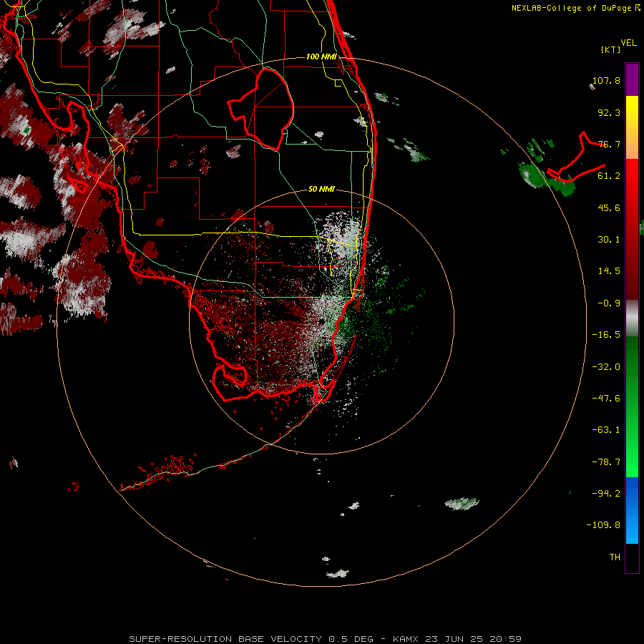The width and height of the screenshot is (644, 644).
Task: Select the -78.7 scale value
Action: pos(606,462)
